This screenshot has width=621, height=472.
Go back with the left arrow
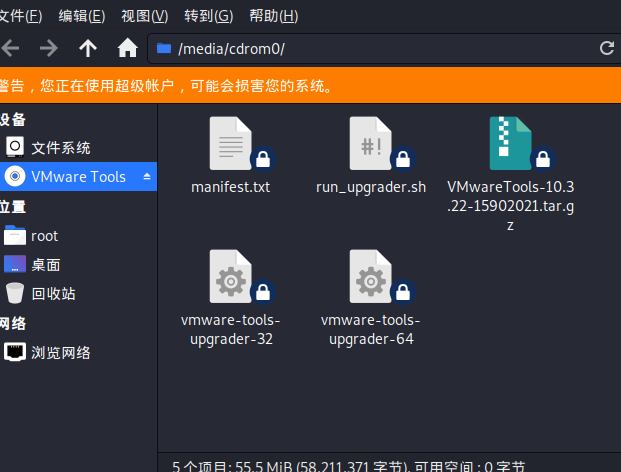[10, 49]
